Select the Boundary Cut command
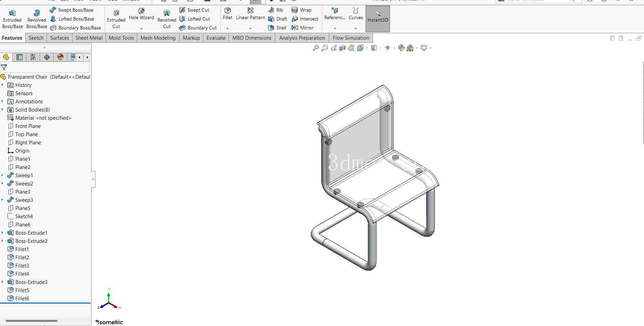Viewport: 644px width, 326px height. pyautogui.click(x=198, y=28)
